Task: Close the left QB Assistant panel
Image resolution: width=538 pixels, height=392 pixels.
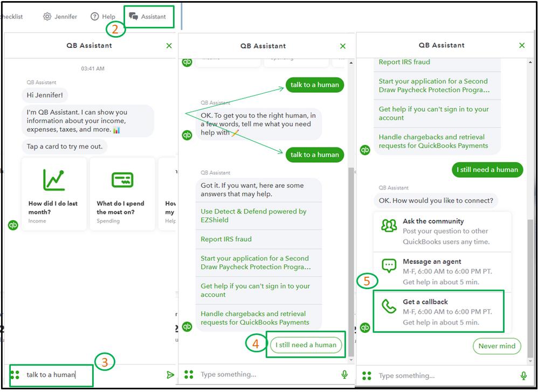Action: pos(169,46)
